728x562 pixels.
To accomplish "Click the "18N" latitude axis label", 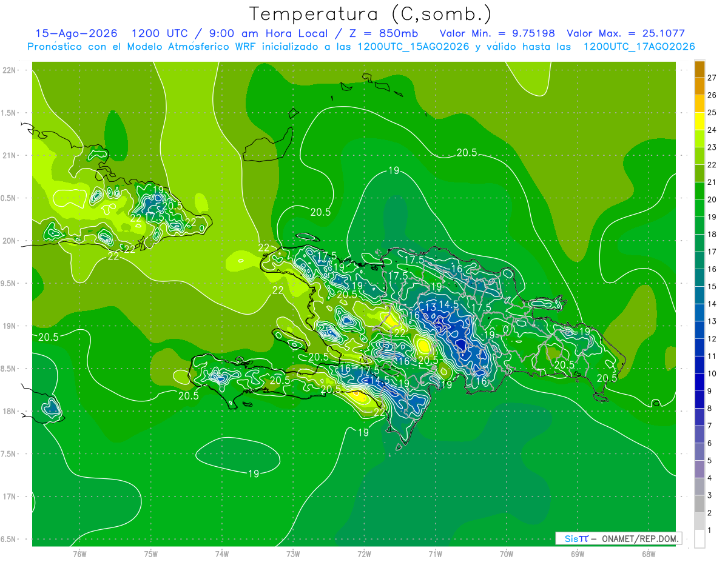I will coord(9,411).
